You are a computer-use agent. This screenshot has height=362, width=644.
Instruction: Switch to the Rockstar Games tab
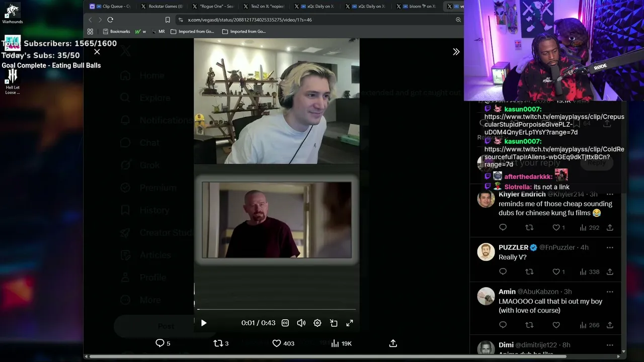(162, 6)
